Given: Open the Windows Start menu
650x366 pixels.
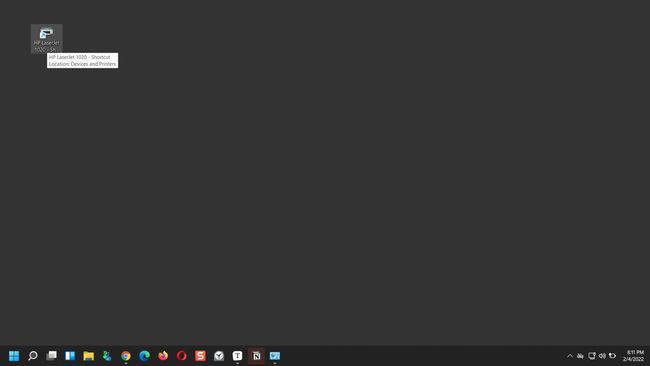Looking at the screenshot, I should [x=14, y=356].
